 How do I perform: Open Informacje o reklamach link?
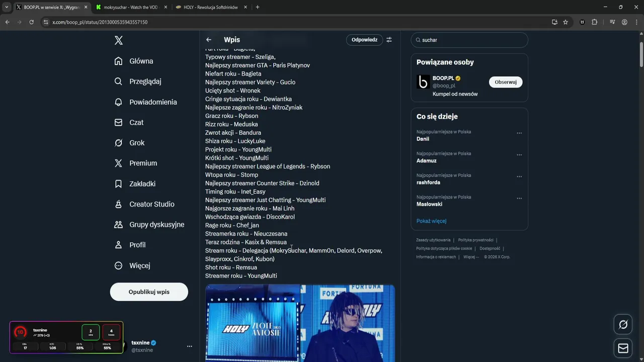436,257
